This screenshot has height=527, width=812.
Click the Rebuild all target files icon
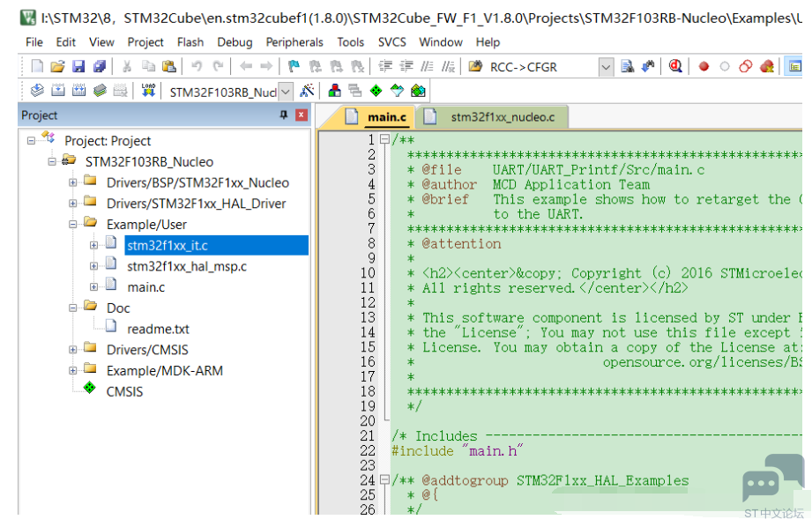click(78, 91)
